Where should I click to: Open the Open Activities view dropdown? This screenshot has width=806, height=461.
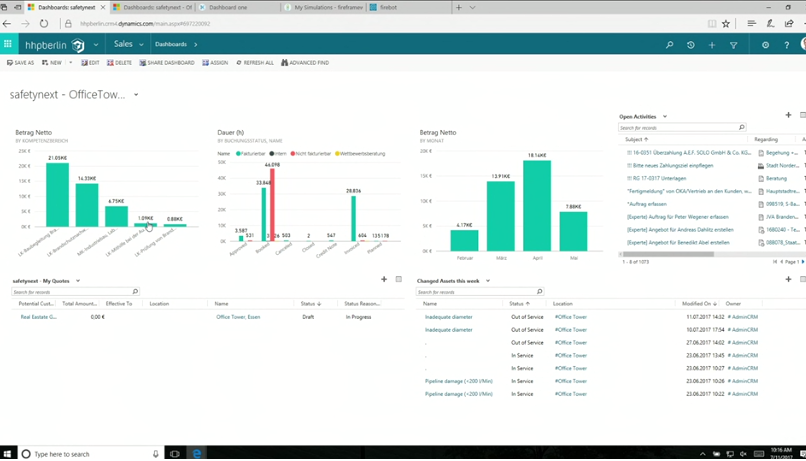click(x=665, y=117)
